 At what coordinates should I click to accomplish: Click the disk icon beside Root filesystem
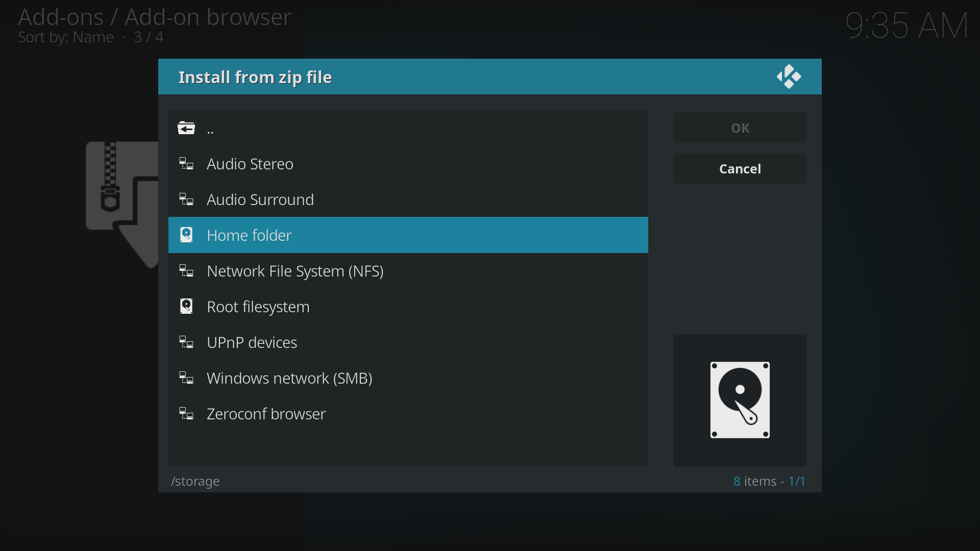186,307
